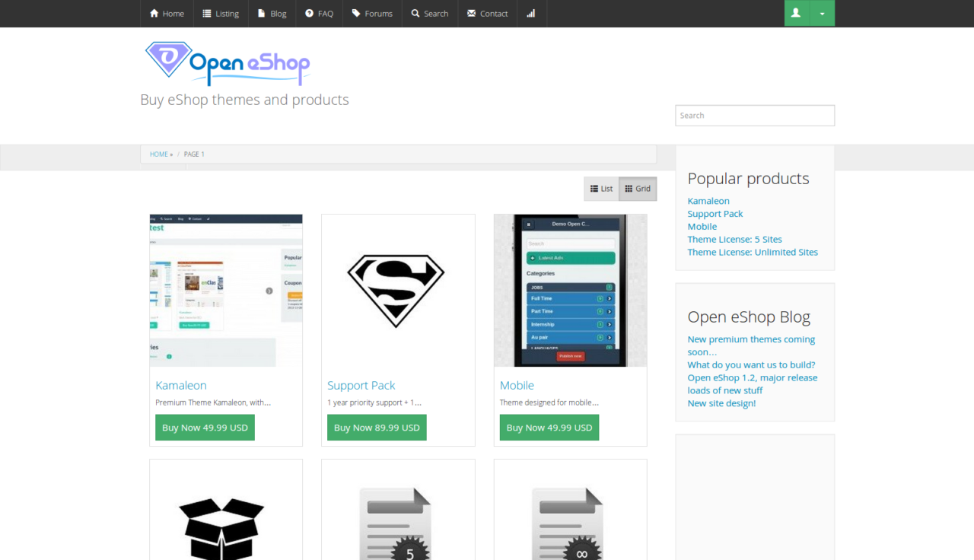The height and width of the screenshot is (560, 974).
Task: Switch to List view
Action: point(601,189)
